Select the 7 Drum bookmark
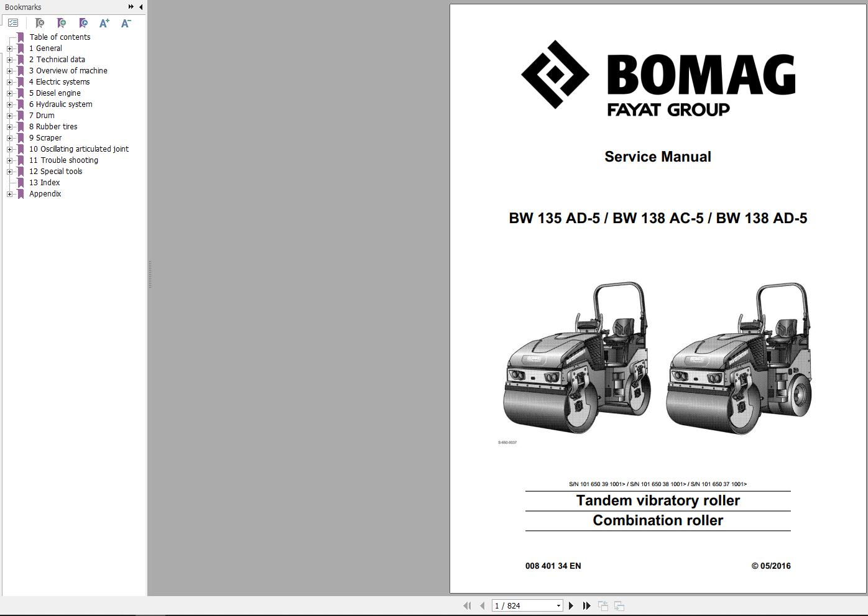868x616 pixels. coord(42,116)
